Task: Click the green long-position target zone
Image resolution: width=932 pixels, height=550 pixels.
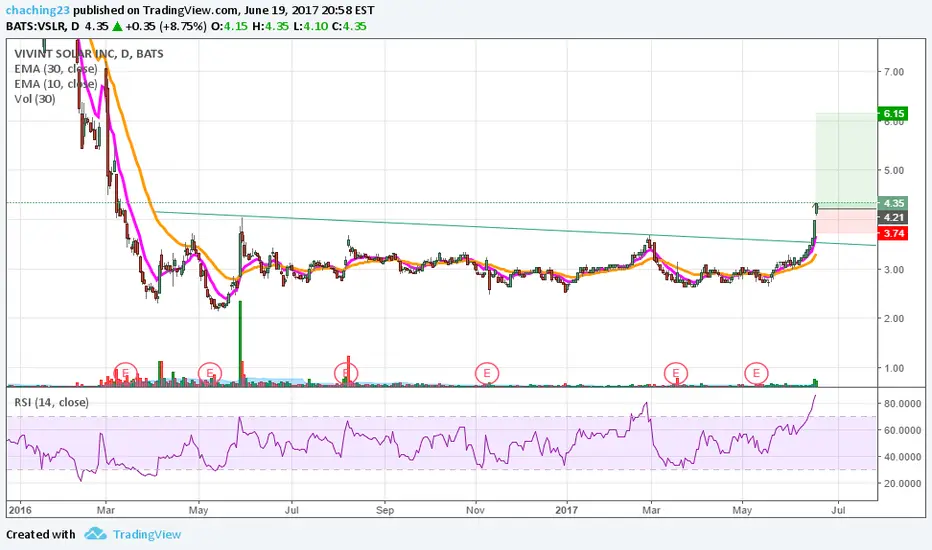Action: pos(846,160)
